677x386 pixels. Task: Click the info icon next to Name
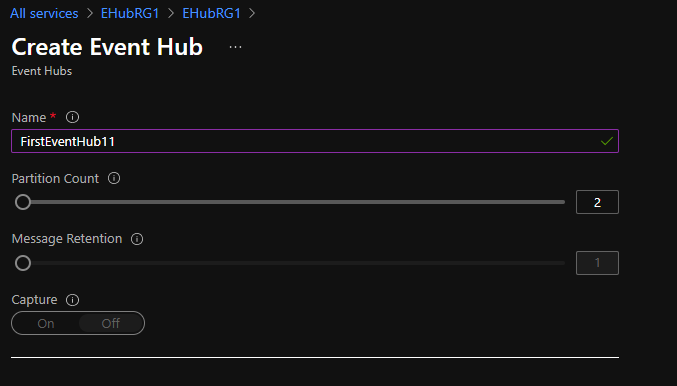tap(72, 117)
